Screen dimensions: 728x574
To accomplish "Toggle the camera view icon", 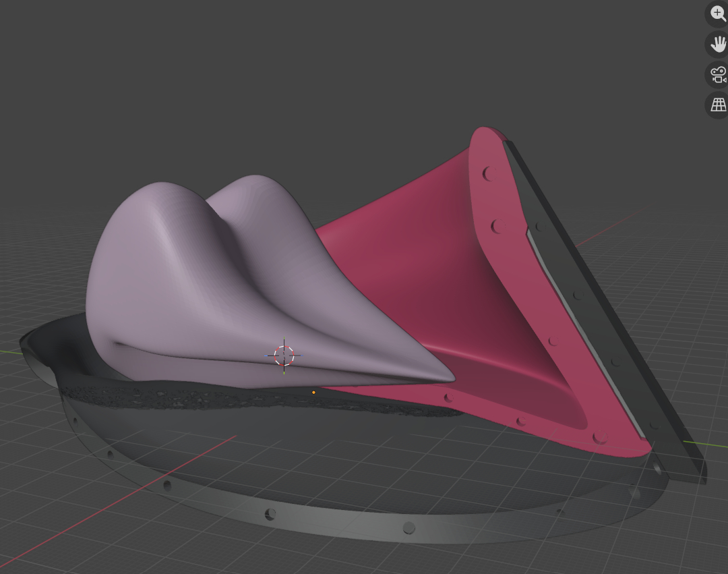I will (719, 75).
